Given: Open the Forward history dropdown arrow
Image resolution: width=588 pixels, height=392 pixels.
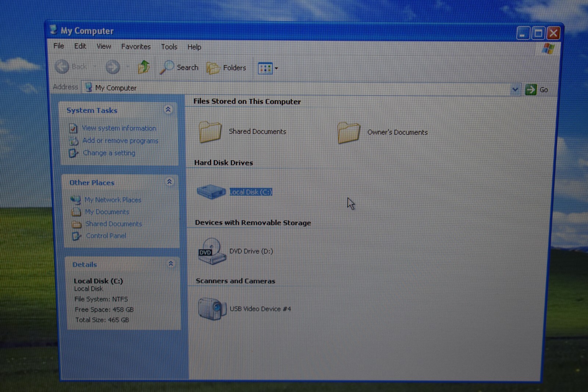Looking at the screenshot, I should click(x=128, y=67).
